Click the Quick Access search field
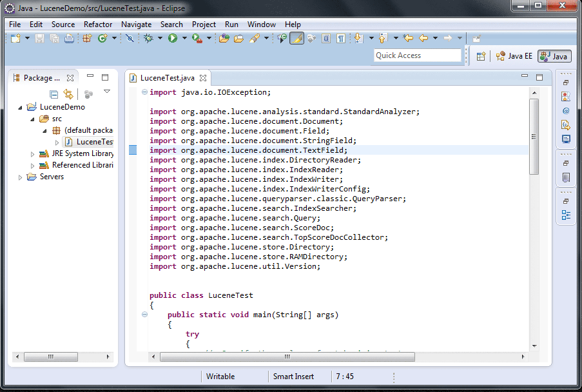The image size is (582, 392). [417, 55]
